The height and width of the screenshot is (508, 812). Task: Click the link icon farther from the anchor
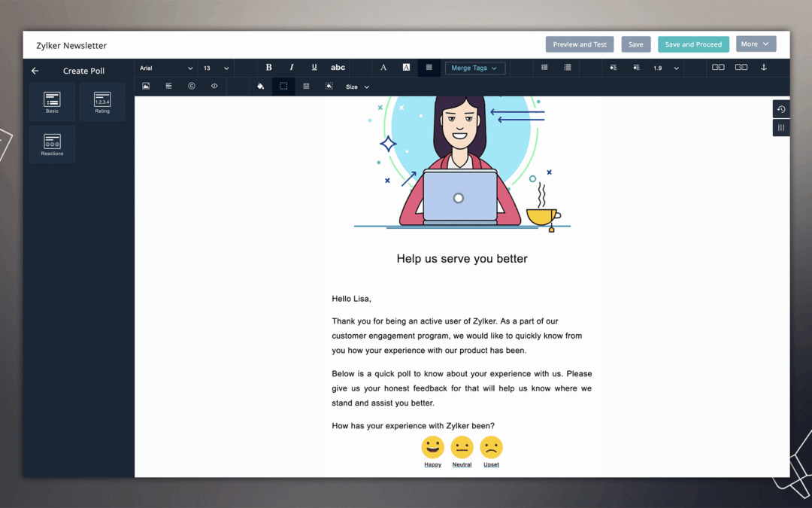[718, 68]
